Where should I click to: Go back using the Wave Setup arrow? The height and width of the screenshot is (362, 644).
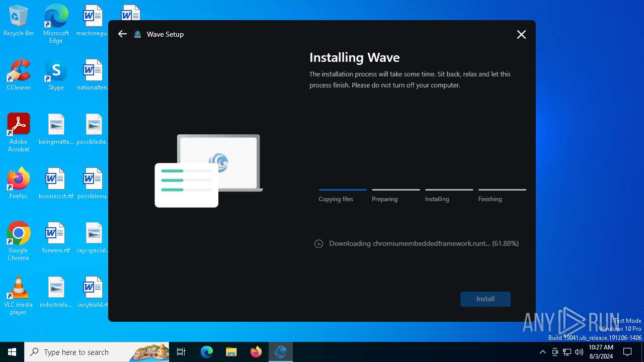pos(122,34)
